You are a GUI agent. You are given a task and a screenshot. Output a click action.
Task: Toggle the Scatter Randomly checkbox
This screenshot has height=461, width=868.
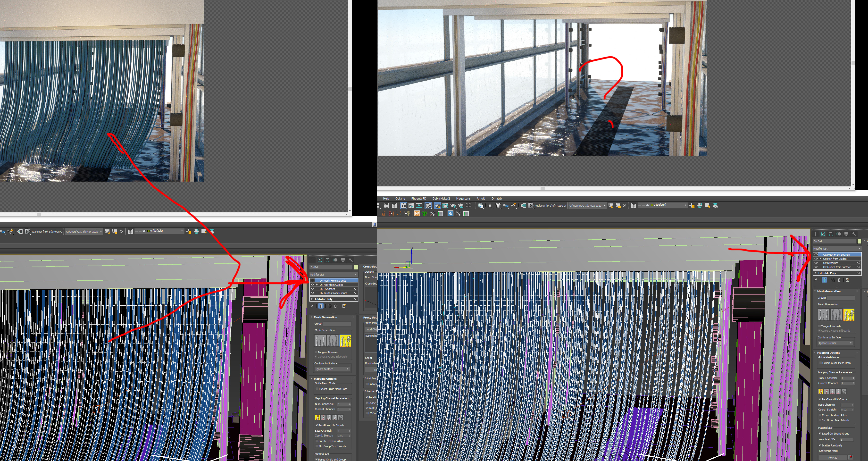pos(820,445)
